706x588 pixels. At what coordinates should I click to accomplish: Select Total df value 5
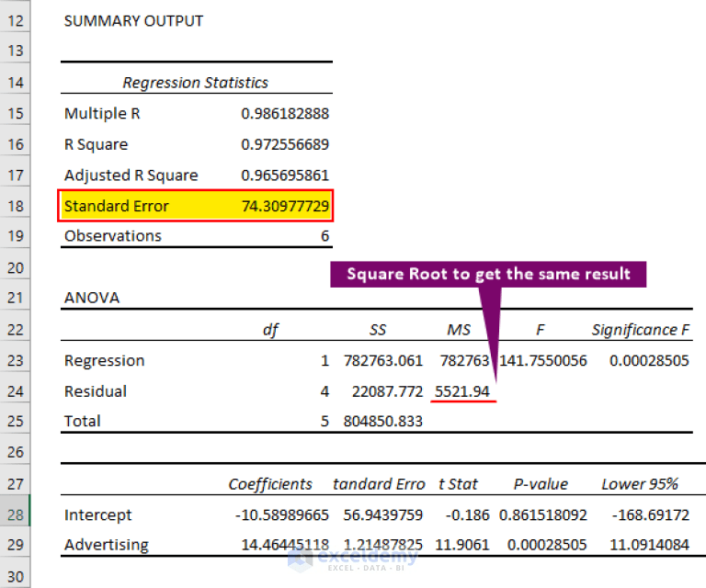coord(325,422)
